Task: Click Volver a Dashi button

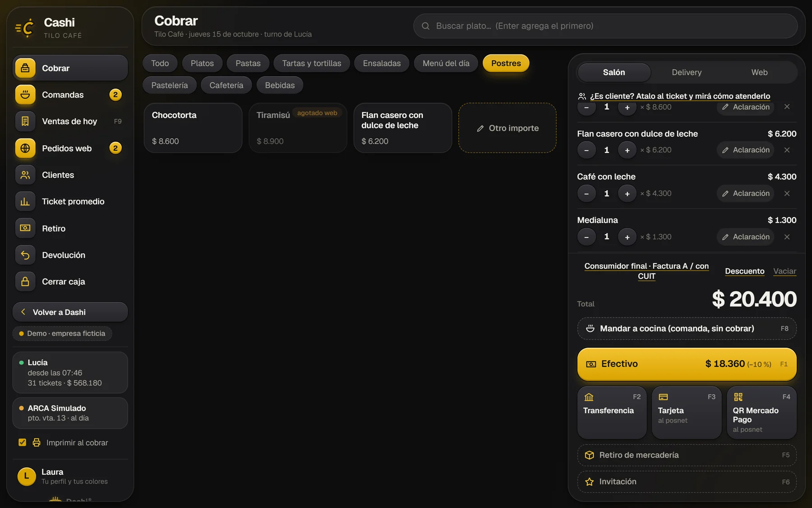Action: (70, 312)
